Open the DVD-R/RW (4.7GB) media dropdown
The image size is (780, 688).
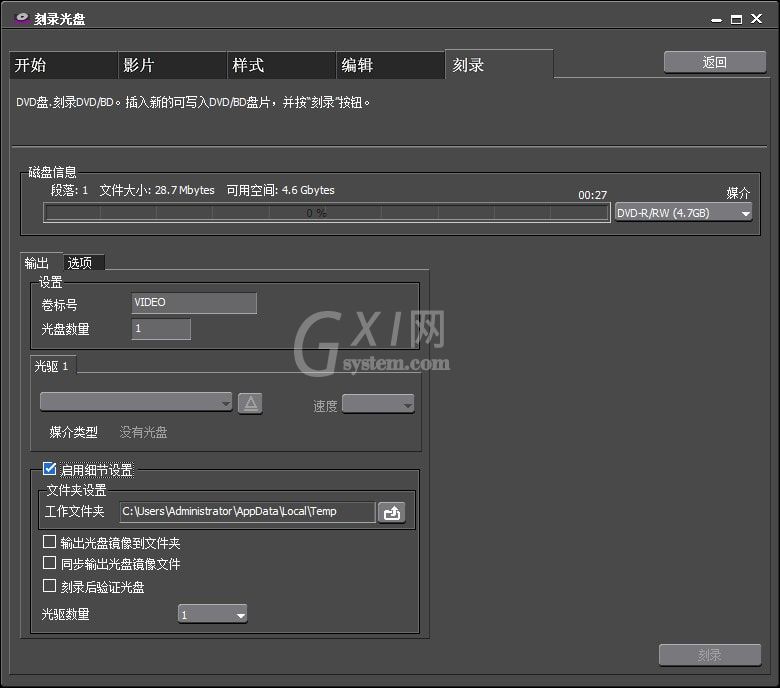coord(683,213)
